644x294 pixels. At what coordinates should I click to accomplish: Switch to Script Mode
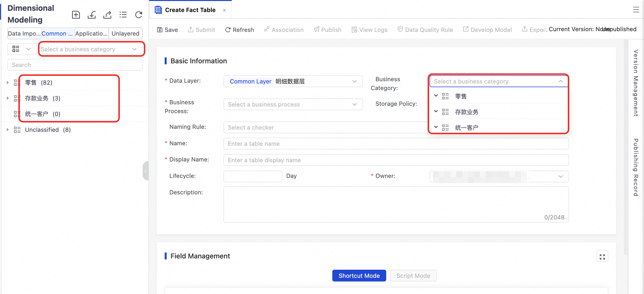[x=413, y=276]
